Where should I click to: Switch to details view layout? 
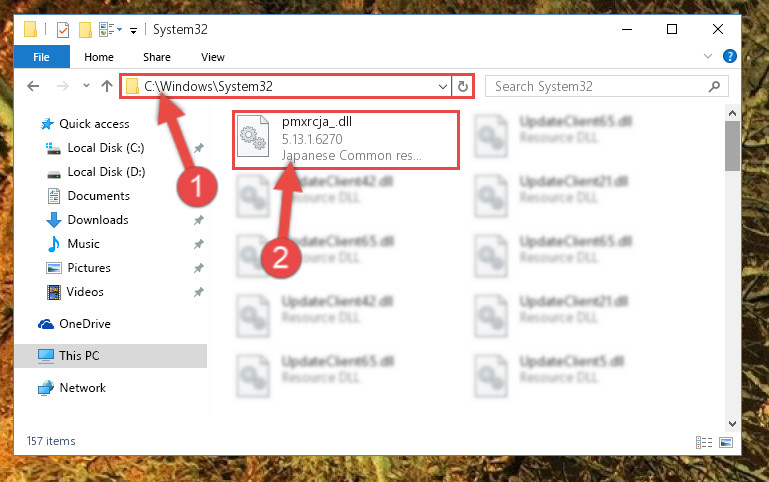point(704,442)
